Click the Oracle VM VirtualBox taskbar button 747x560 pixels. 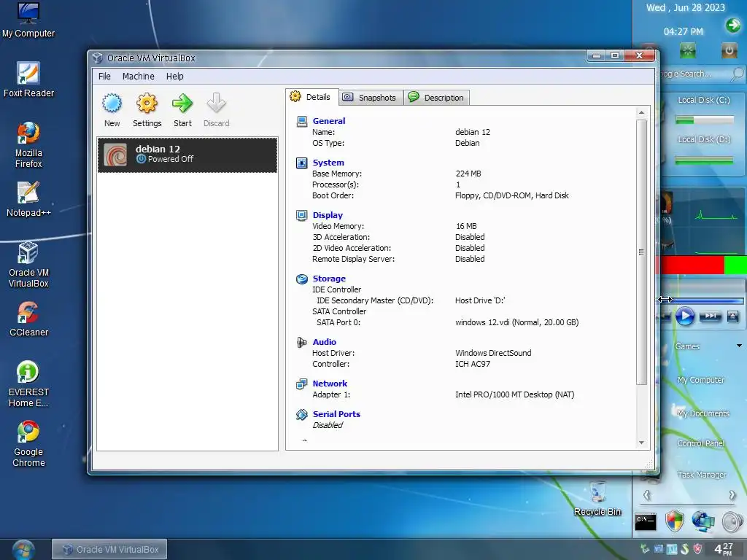coord(109,550)
